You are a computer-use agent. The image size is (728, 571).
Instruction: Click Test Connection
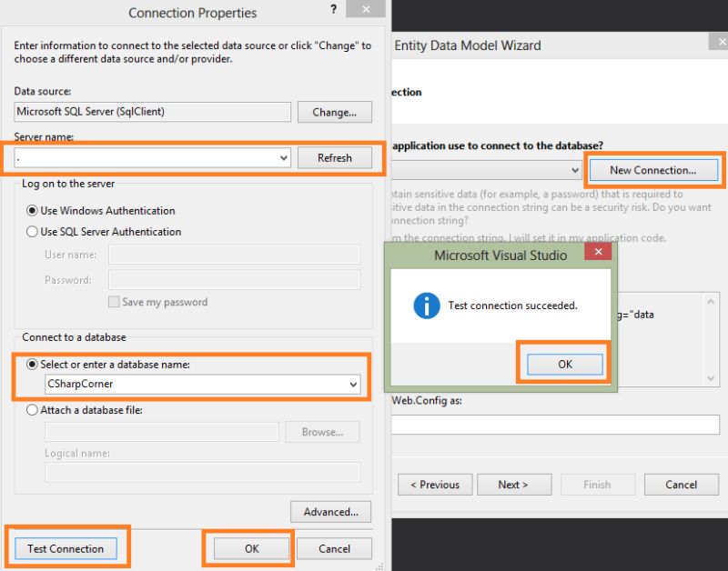pos(65,548)
